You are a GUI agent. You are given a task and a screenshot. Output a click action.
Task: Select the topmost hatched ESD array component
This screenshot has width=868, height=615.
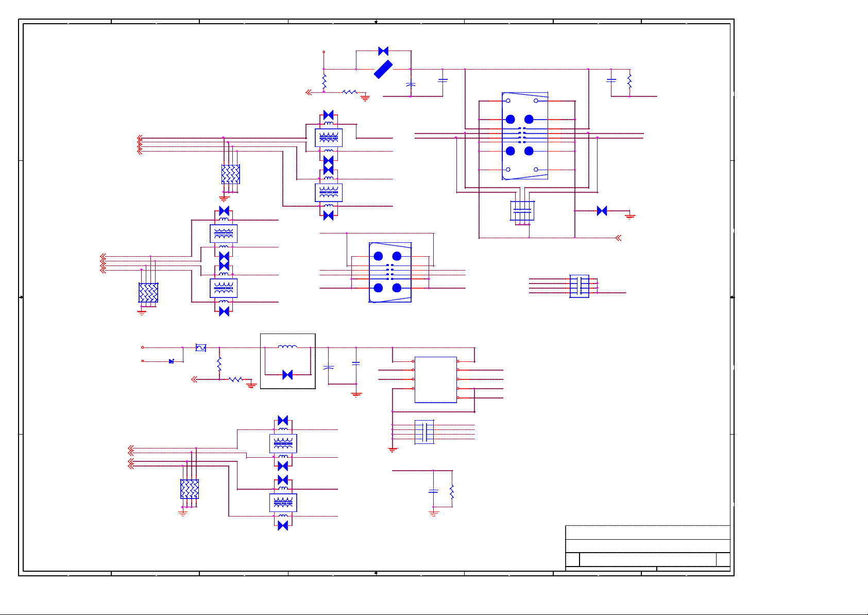231,174
